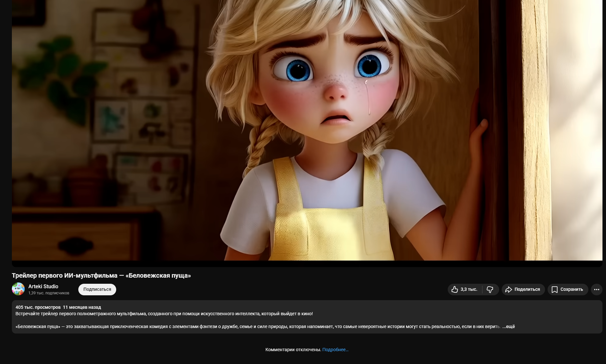Click the 1,39 тыс. подписчиков subscriber count
The height and width of the screenshot is (364, 606).
(49, 293)
